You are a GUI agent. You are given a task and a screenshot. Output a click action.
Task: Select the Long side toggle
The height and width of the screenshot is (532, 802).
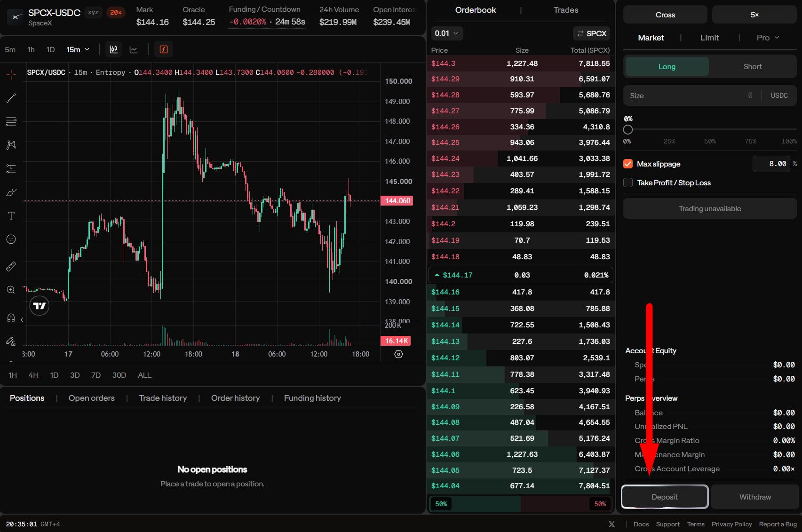pyautogui.click(x=667, y=67)
